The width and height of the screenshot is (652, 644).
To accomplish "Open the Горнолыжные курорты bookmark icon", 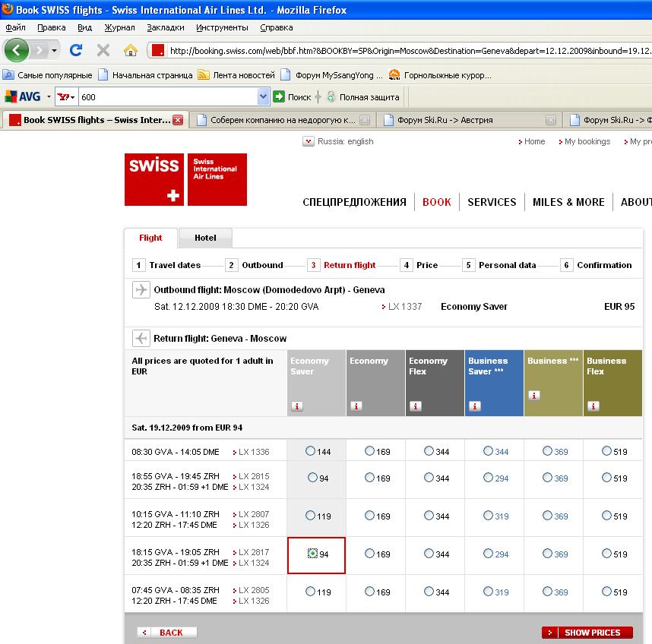I will coord(394,74).
